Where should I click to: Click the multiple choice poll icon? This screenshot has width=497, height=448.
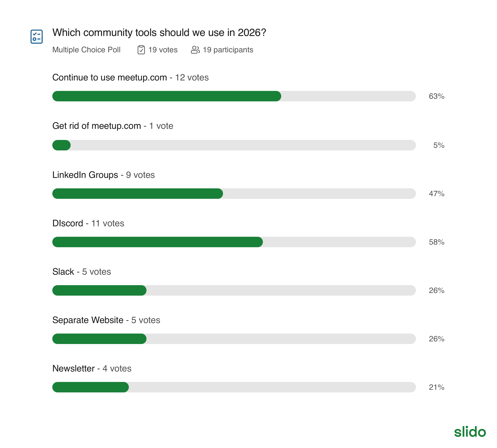[x=36, y=37]
